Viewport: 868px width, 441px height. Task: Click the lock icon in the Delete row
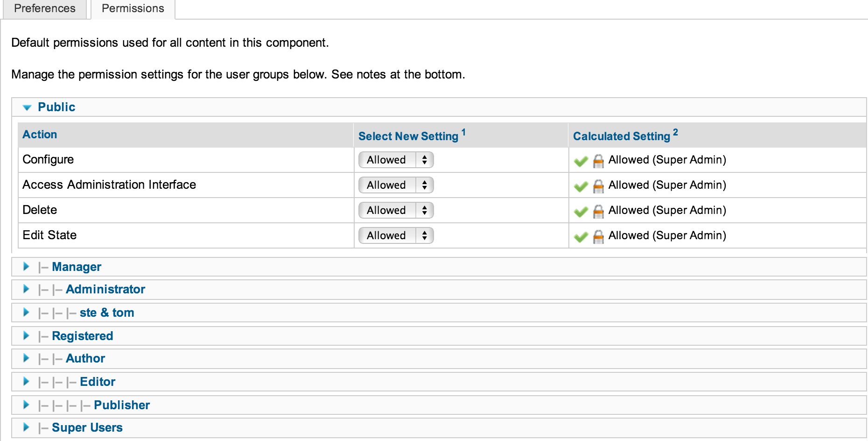tap(598, 212)
